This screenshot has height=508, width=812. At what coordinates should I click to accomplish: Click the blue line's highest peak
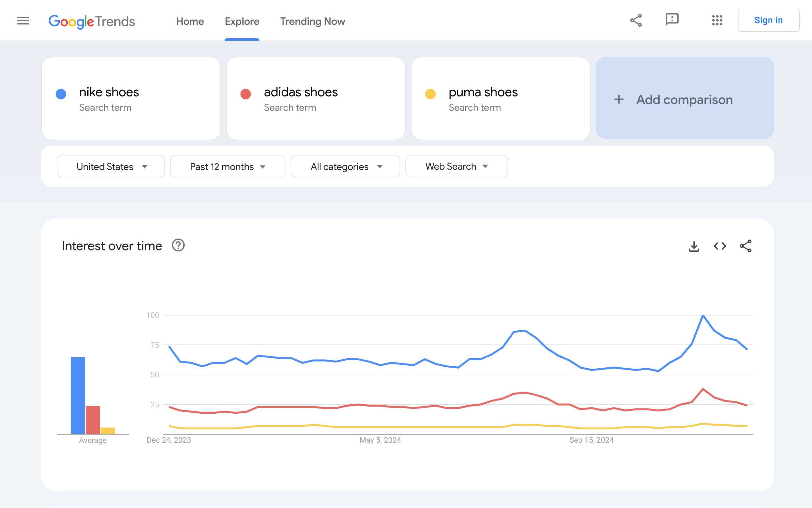pyautogui.click(x=703, y=315)
